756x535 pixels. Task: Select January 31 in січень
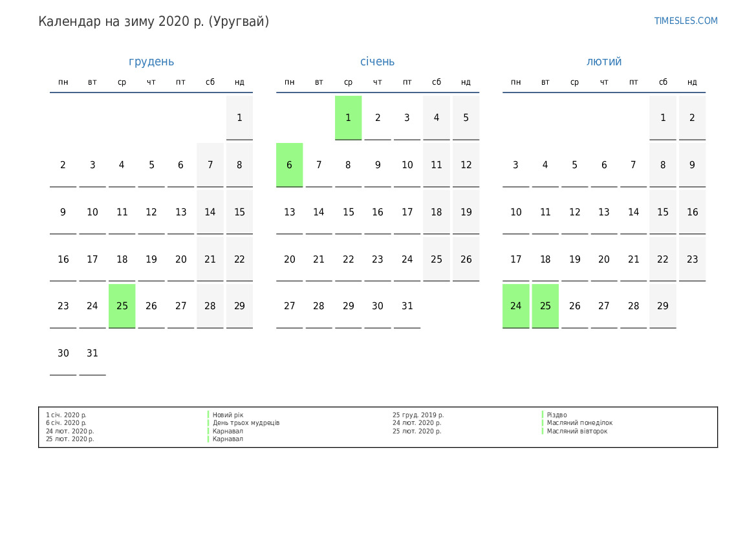(x=407, y=306)
